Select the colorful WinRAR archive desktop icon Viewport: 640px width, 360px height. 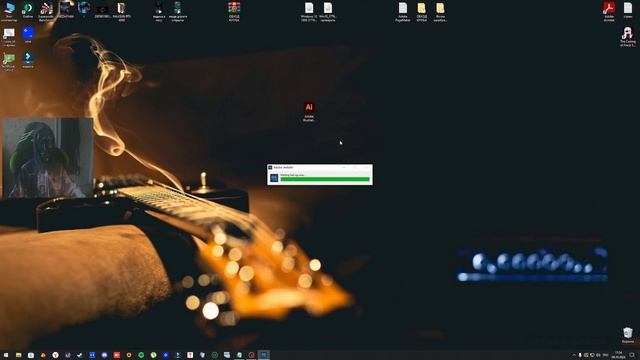234,11
